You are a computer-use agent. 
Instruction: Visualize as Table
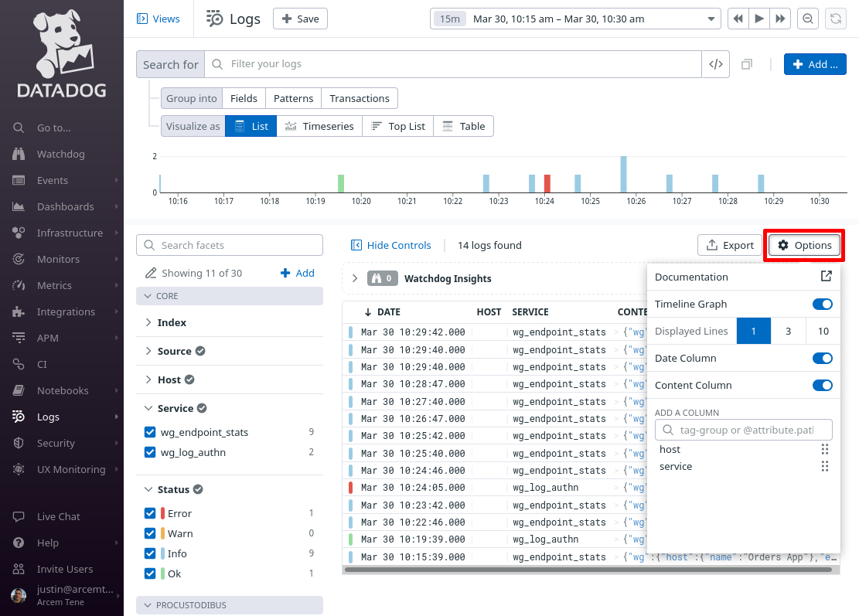463,126
